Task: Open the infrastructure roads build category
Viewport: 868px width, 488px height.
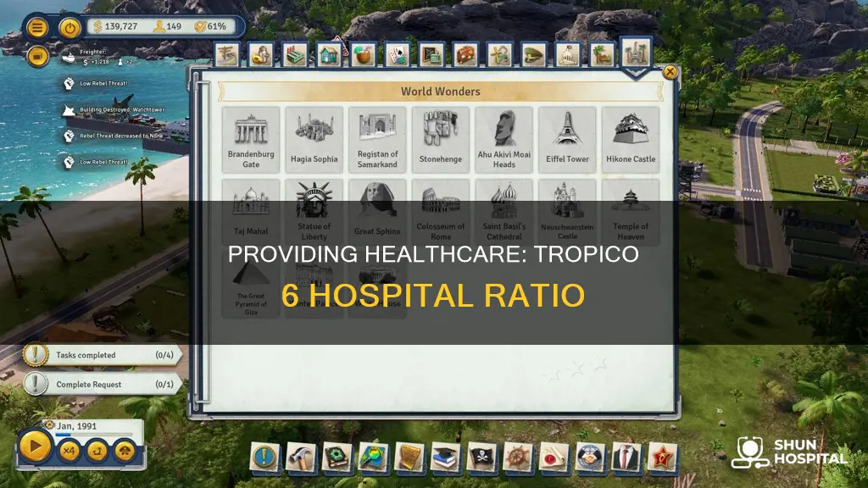Action: 227,55
